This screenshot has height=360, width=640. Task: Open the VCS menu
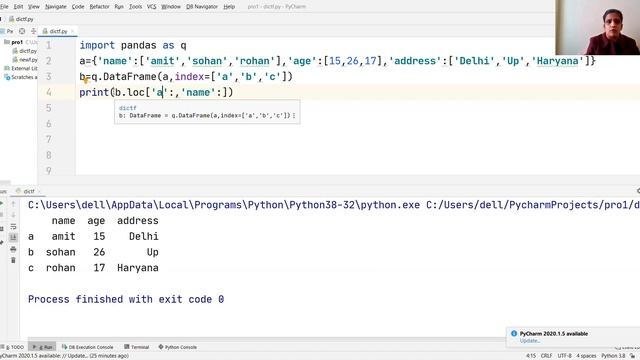(x=151, y=7)
